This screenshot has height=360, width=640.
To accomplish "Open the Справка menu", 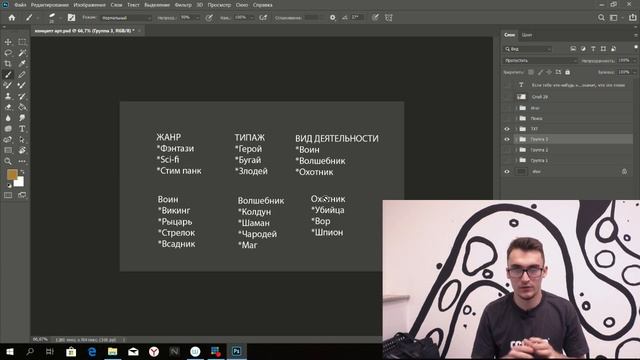I will [262, 5].
